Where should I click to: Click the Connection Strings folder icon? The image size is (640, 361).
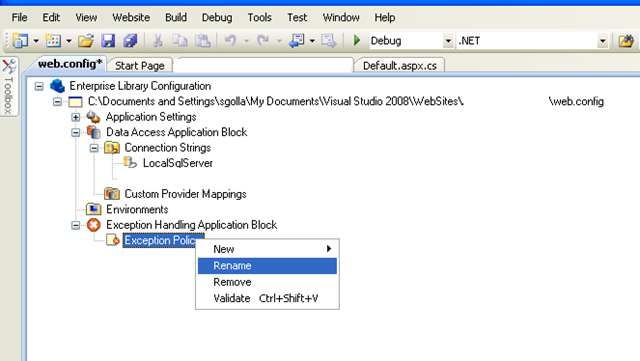pyautogui.click(x=111, y=147)
